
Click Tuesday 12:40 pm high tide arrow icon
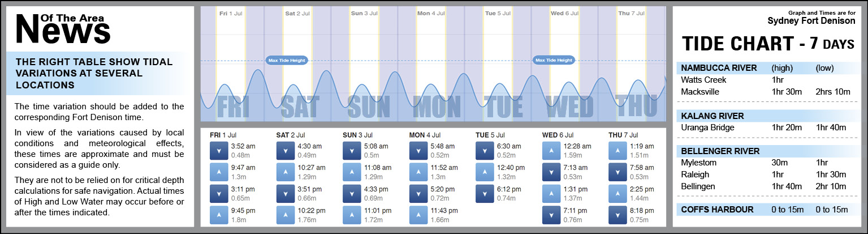pos(485,172)
